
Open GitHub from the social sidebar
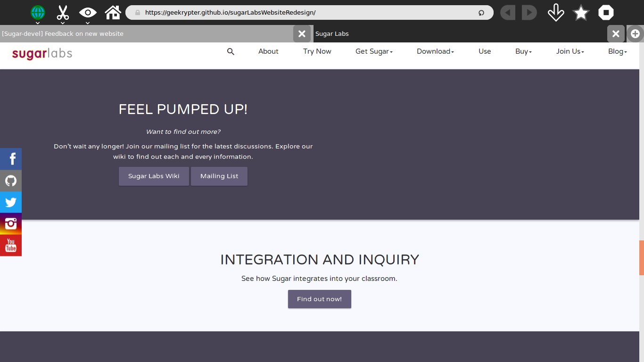11,181
